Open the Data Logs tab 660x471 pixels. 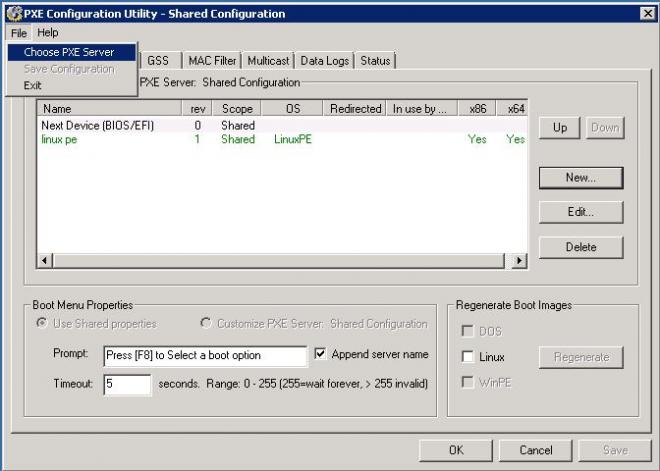point(325,61)
